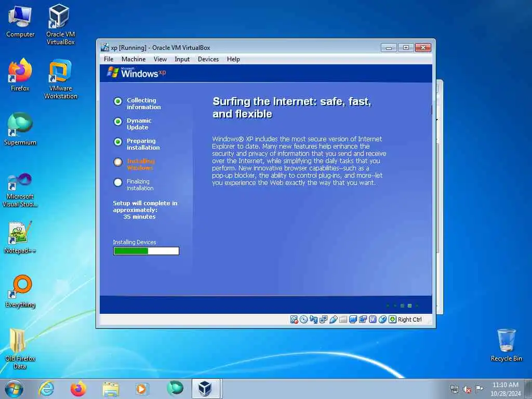Click the 'Surfing the Internet' heading text
532x399 pixels.
tap(292, 108)
